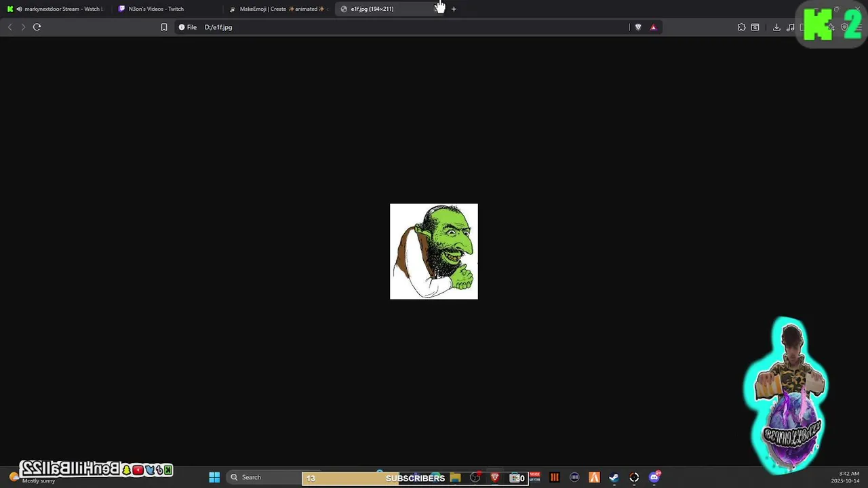
Task: Open a new tab with plus button
Action: click(454, 9)
